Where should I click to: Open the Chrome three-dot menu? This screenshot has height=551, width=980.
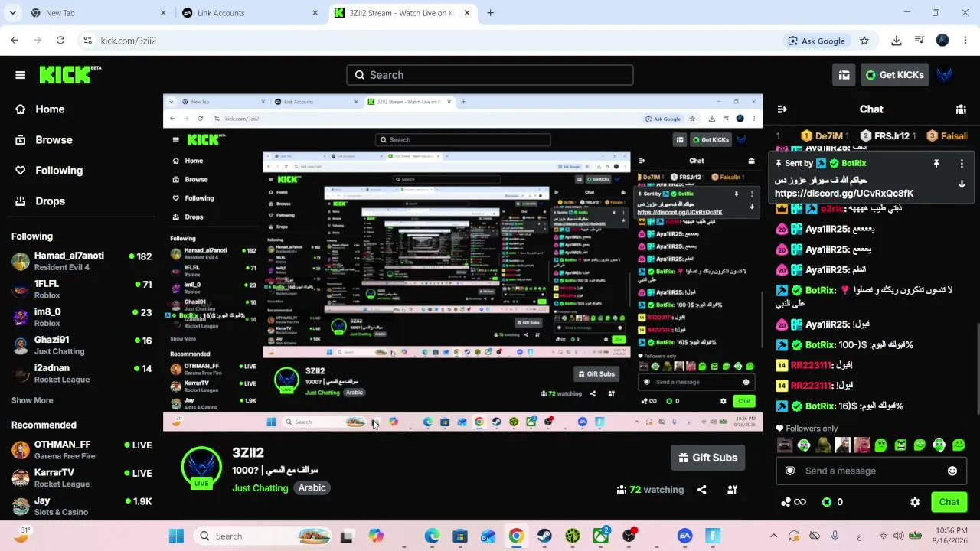(965, 41)
